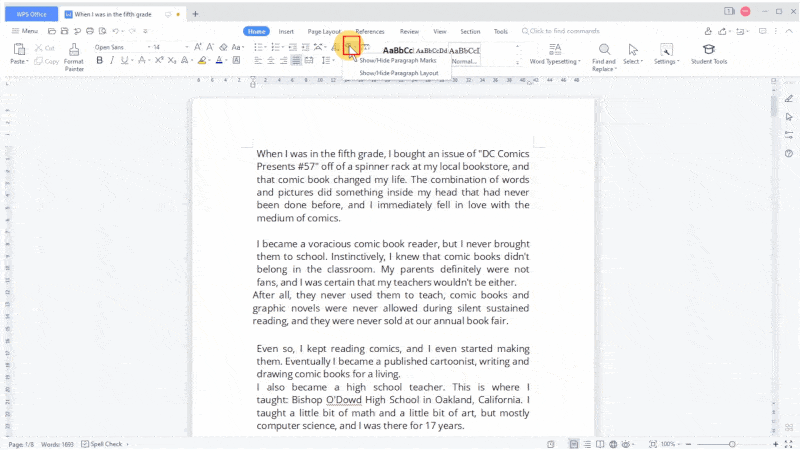Viewport: 800px width, 450px height.
Task: Click the selection arrow icon in right sidebar
Action: click(x=789, y=117)
